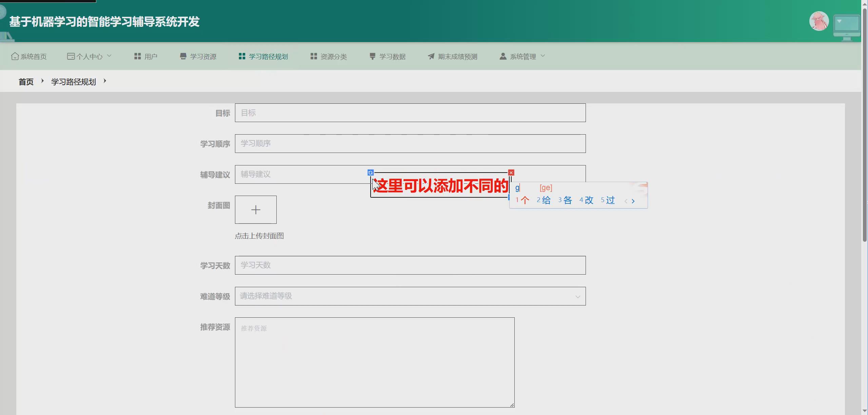
Task: Click the monitor icon for 学习资源
Action: click(183, 56)
